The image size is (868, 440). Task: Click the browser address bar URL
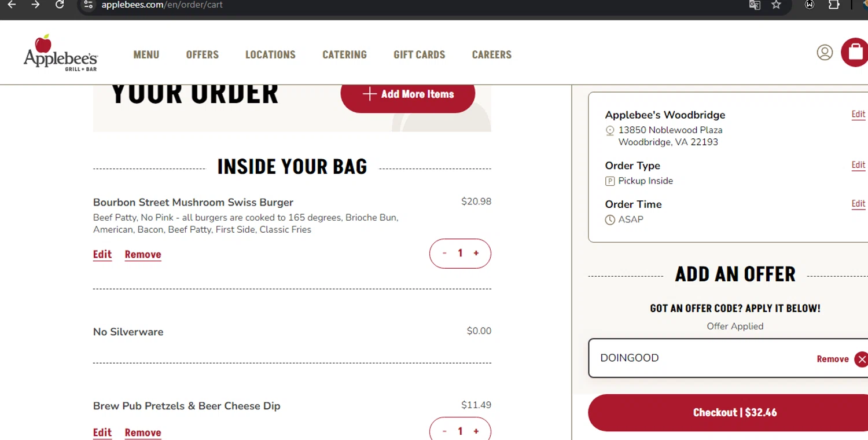coord(162,5)
